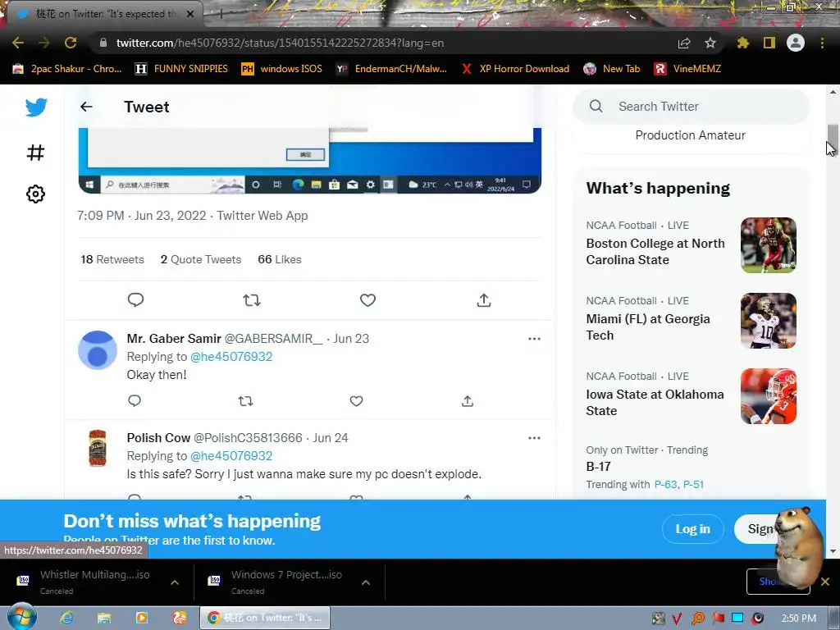Open Chrome extensions puzzle icon
This screenshot has height=630, width=840.
[x=743, y=43]
